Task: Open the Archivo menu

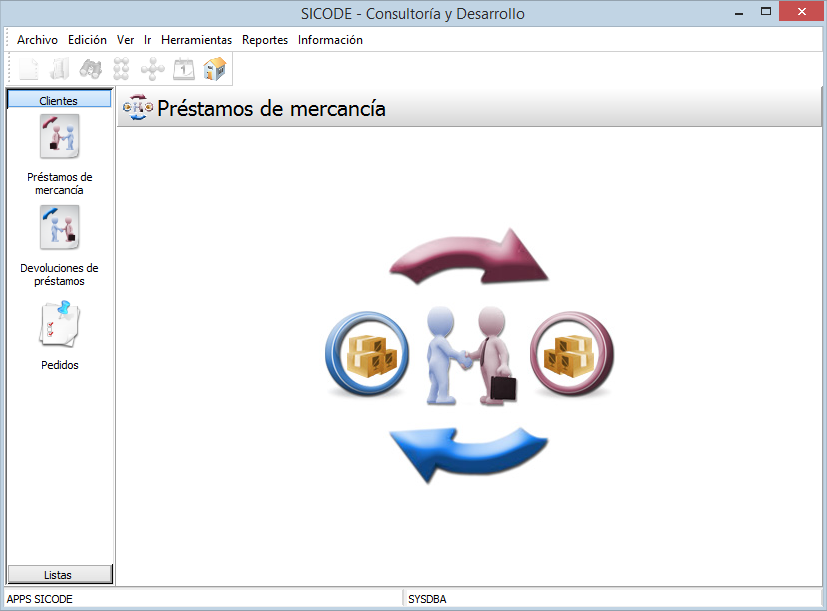Action: tap(37, 40)
